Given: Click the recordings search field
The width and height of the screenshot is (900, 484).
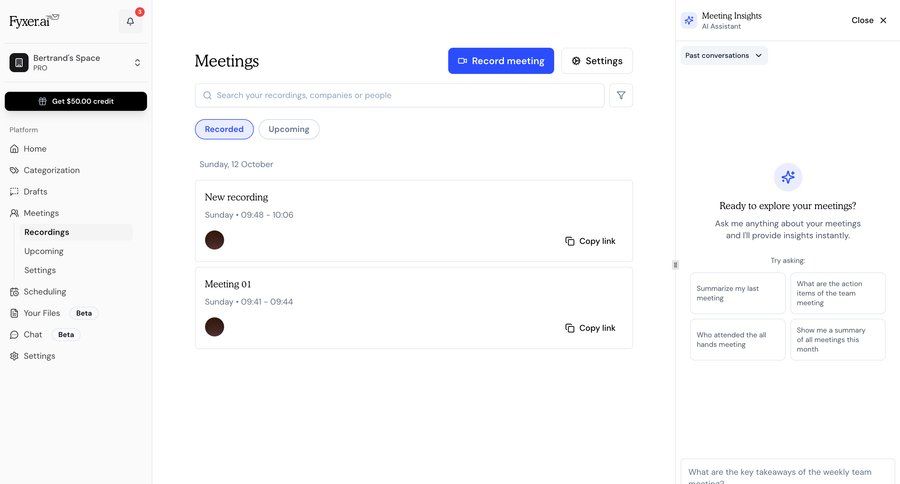Looking at the screenshot, I should [399, 95].
